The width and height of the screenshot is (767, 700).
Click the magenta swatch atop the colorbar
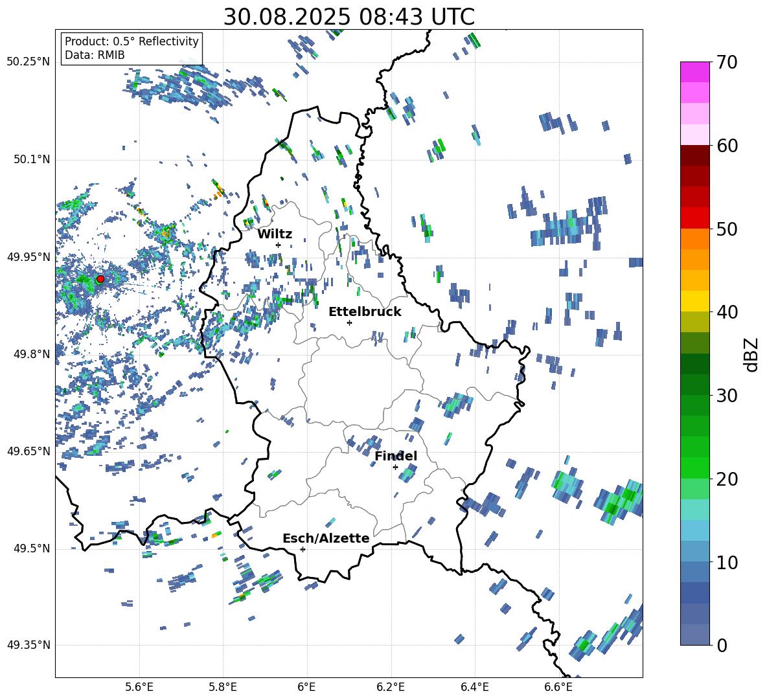(694, 72)
